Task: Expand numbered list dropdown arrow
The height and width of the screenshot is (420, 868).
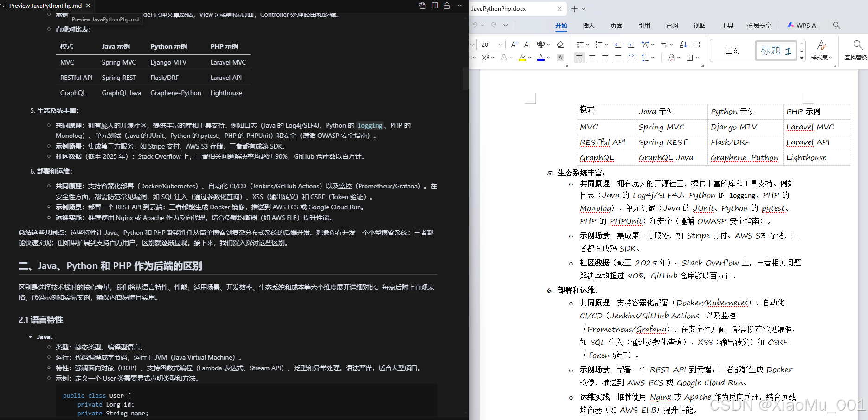Action: pyautogui.click(x=606, y=45)
